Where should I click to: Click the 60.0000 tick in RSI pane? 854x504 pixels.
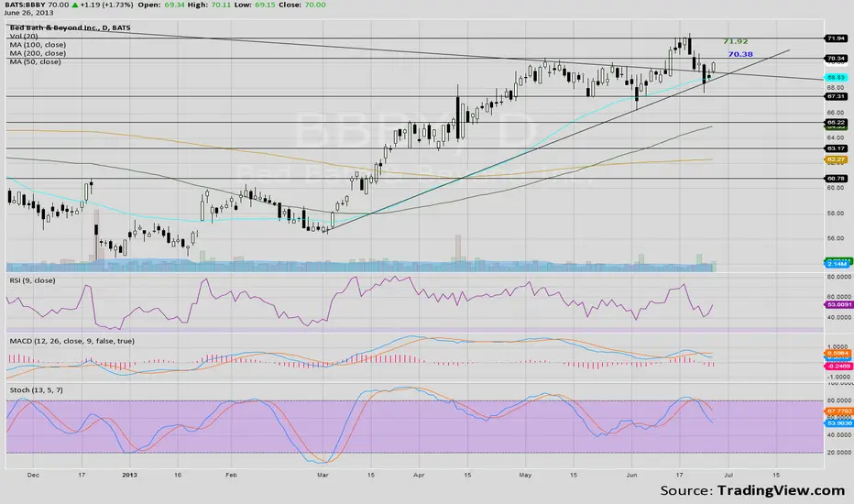click(x=839, y=297)
